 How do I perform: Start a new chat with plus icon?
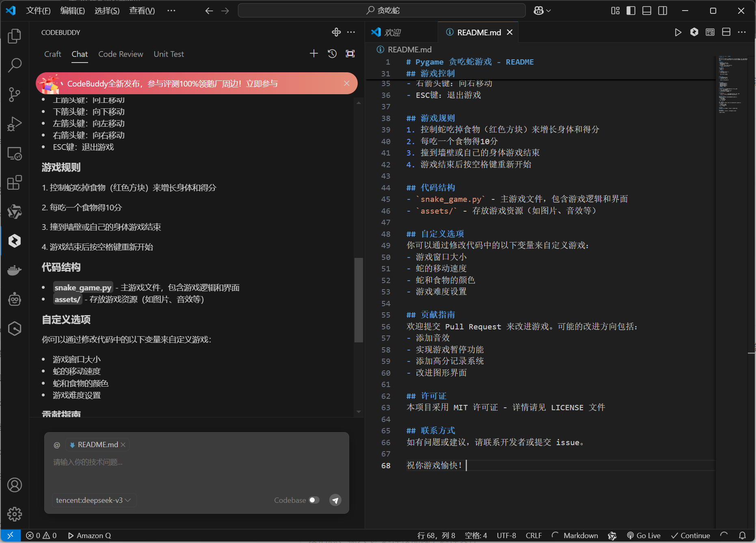(x=314, y=54)
